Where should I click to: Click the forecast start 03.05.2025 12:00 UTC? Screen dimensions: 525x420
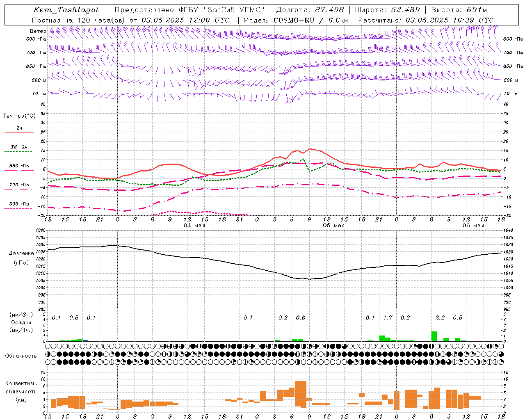tap(185, 20)
